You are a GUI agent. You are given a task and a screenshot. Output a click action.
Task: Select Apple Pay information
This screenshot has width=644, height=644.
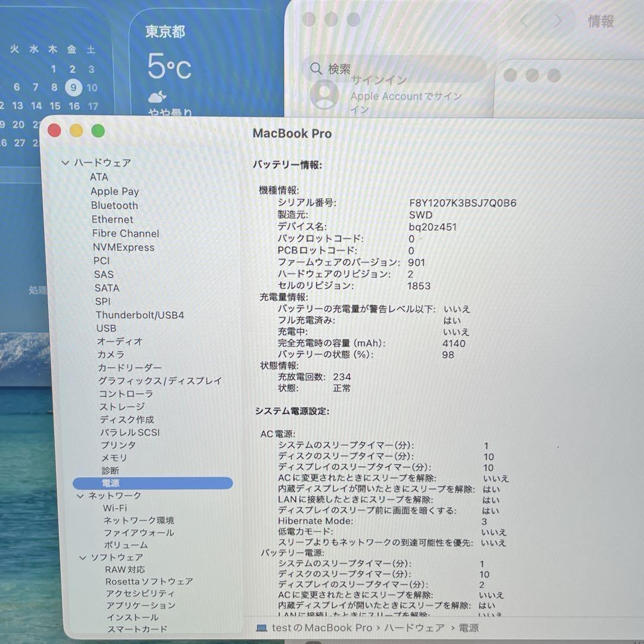(114, 191)
